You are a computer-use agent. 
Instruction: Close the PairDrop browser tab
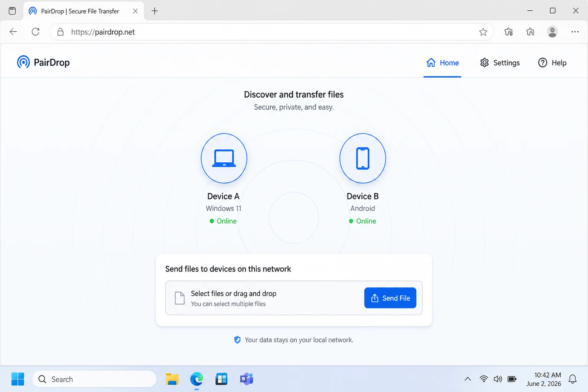(135, 11)
